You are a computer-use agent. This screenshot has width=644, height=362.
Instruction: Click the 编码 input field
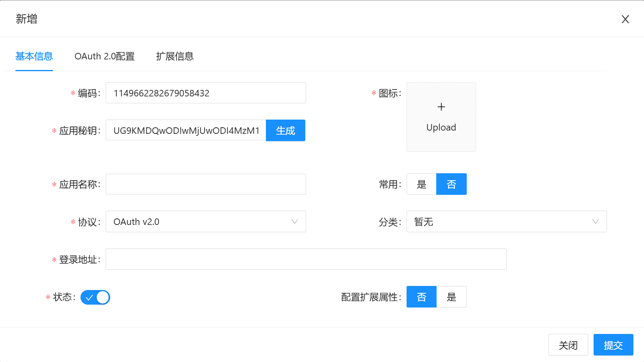(205, 93)
